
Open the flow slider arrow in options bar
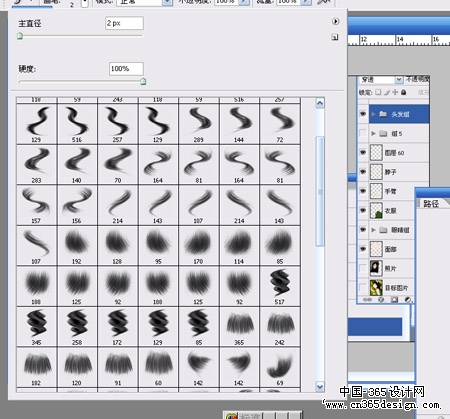pos(305,2)
